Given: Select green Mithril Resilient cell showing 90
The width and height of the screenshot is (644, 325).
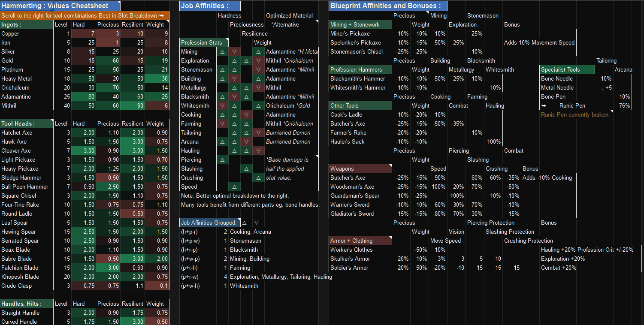Looking at the screenshot, I should [x=133, y=105].
